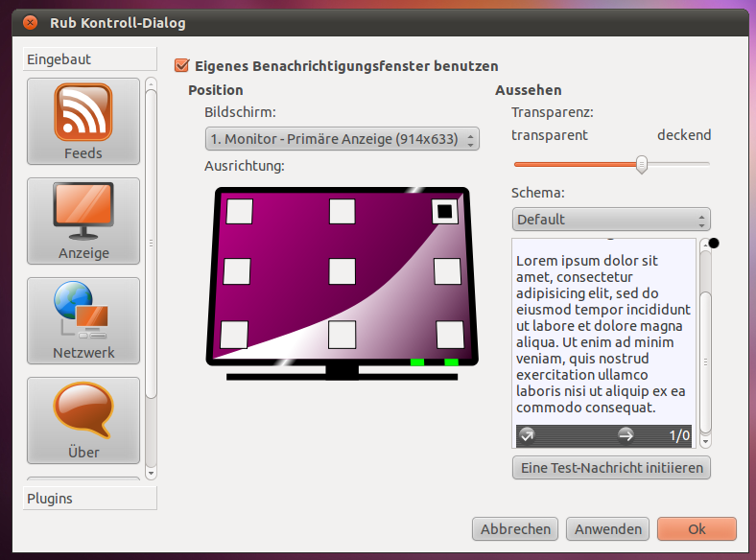Screen dimensions: 756x560
Task: Click sidebar scrollbar up arrow
Action: click(x=151, y=83)
